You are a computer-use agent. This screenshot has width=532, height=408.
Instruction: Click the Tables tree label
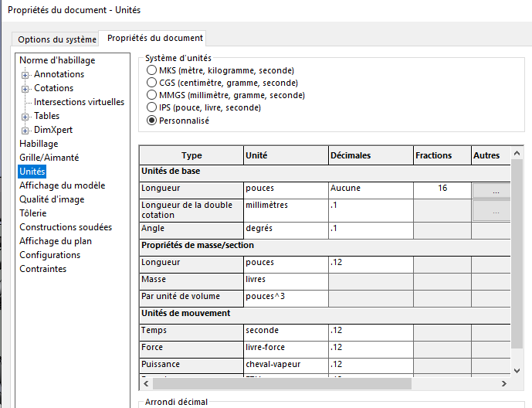(47, 116)
